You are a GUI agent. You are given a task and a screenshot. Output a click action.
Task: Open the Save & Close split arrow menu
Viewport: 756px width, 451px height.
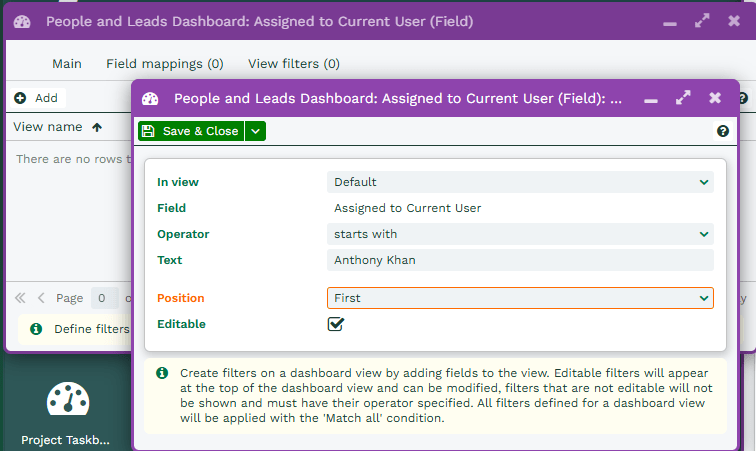click(x=256, y=131)
